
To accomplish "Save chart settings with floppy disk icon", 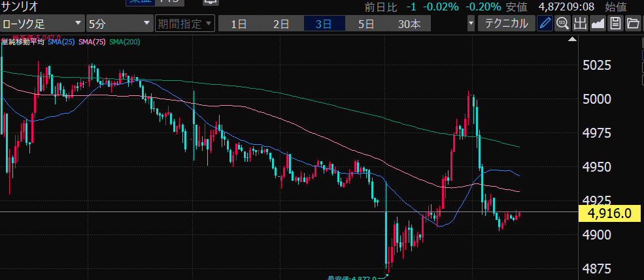I will (615, 24).
